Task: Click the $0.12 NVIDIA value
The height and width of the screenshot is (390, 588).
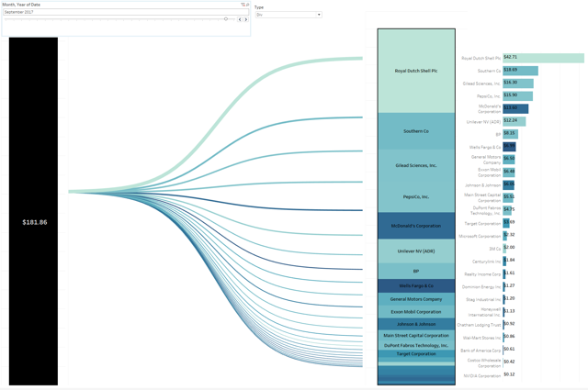Action: (x=509, y=374)
